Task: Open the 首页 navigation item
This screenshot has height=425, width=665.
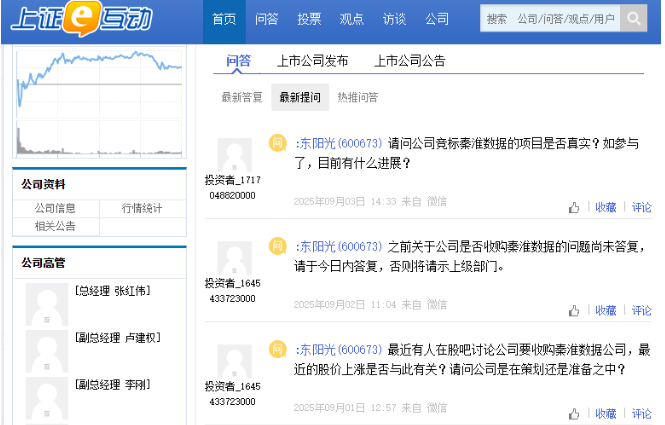Action: point(224,19)
